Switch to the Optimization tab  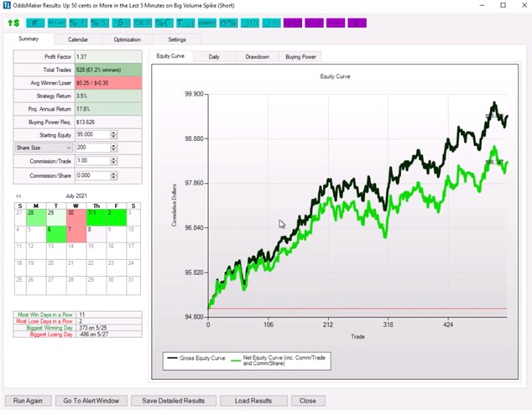coord(128,39)
